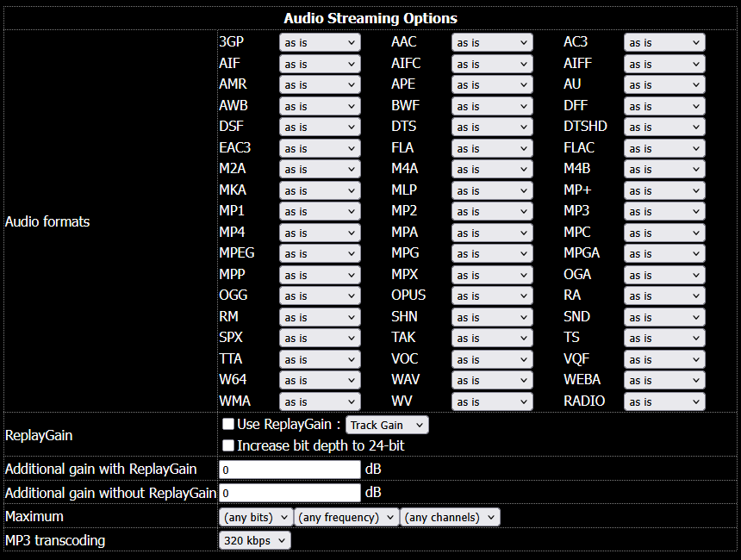Select the WAV format dropdown
741x560 pixels.
click(492, 381)
